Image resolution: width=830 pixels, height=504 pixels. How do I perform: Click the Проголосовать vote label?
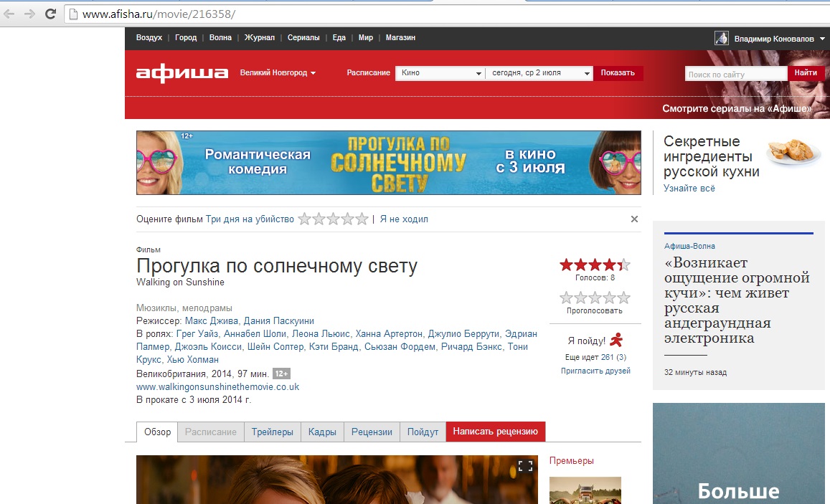click(595, 311)
